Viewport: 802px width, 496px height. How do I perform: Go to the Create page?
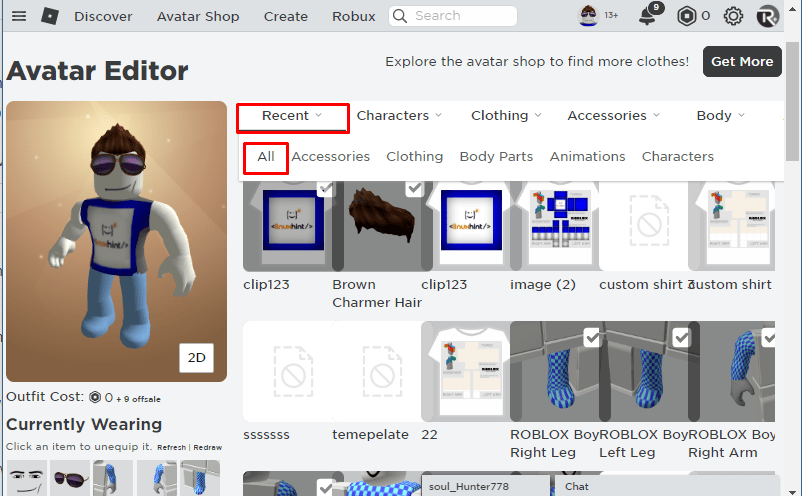point(285,16)
